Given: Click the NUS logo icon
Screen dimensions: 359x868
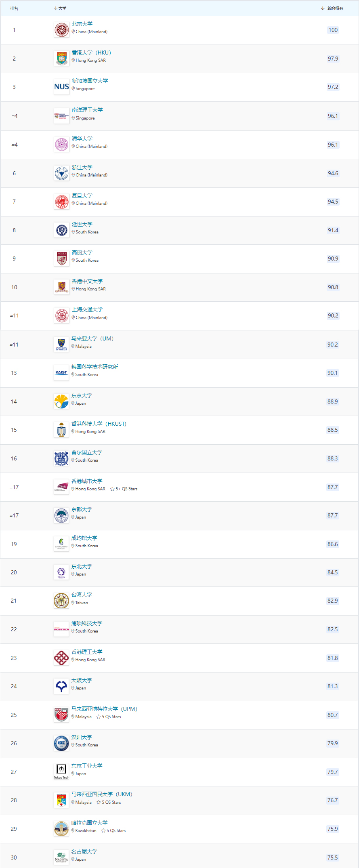Looking at the screenshot, I should point(61,87).
